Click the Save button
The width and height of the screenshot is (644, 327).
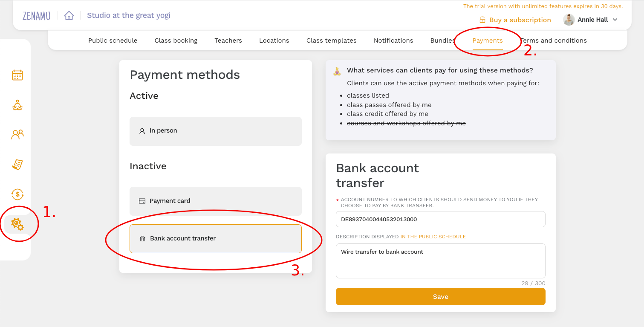point(441,297)
